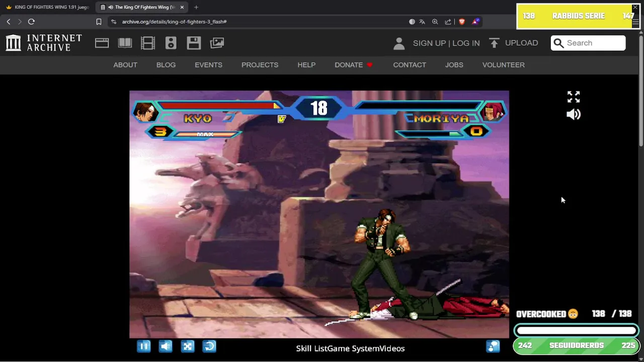Viewport: 644px width, 362px height.
Task: Open the Images icon
Action: 217,43
